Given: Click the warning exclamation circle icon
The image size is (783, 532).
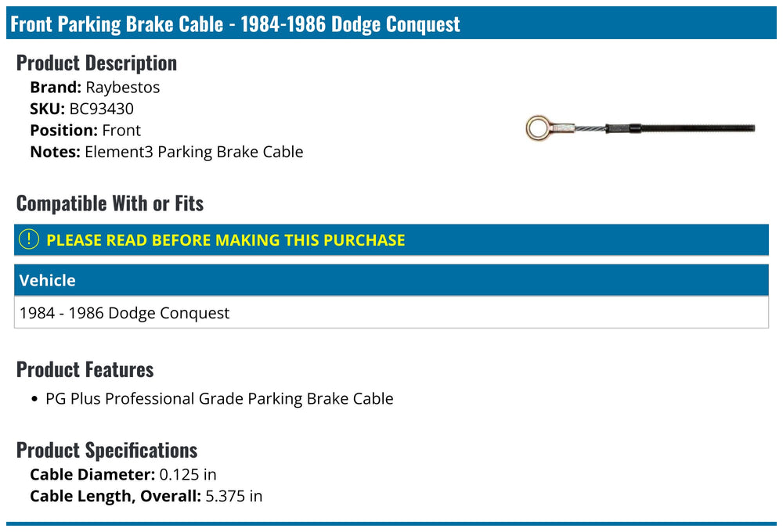Looking at the screenshot, I should pos(28,239).
